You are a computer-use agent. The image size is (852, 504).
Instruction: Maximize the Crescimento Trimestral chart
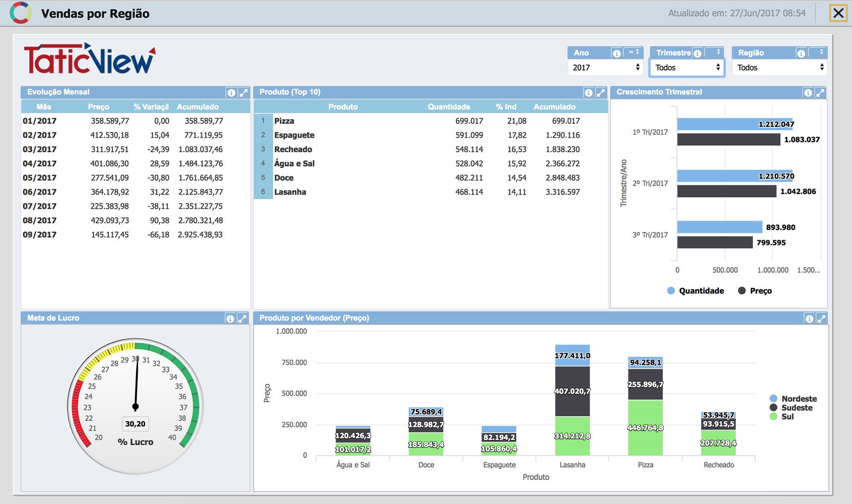pyautogui.click(x=820, y=92)
